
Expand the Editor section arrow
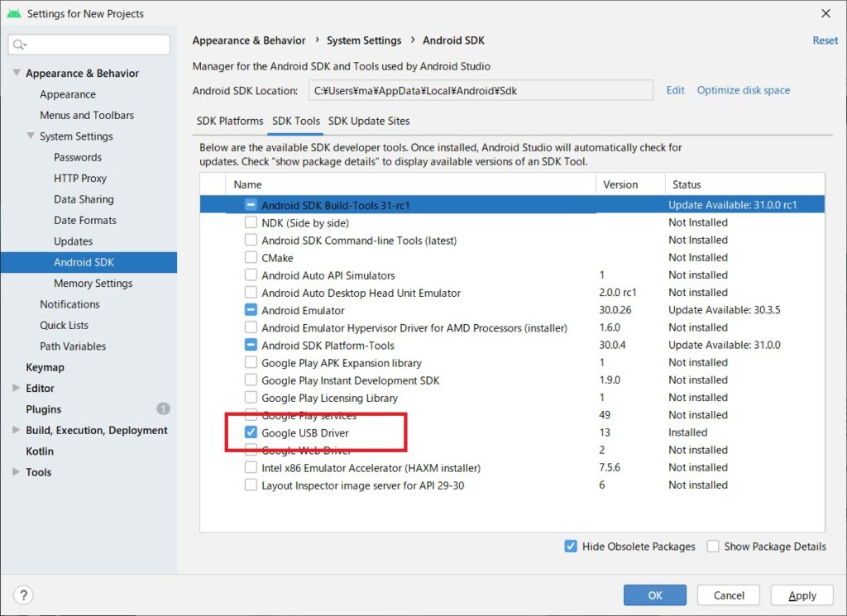[17, 388]
